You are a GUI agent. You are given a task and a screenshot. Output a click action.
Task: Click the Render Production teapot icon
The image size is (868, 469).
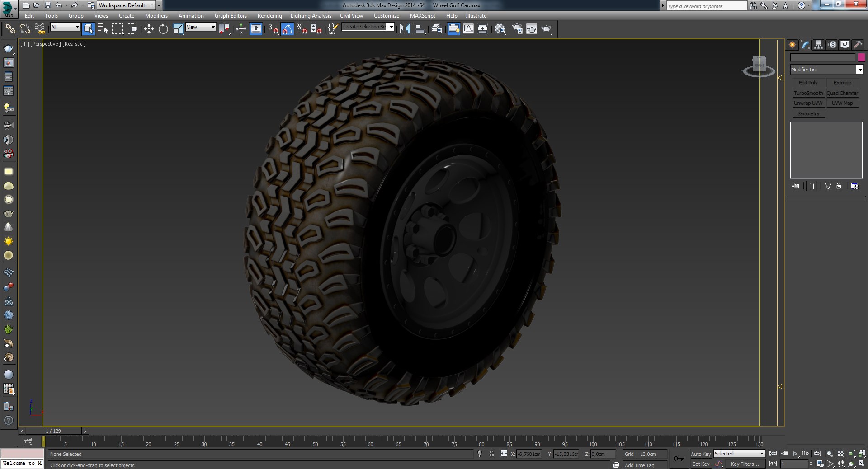[x=547, y=29]
